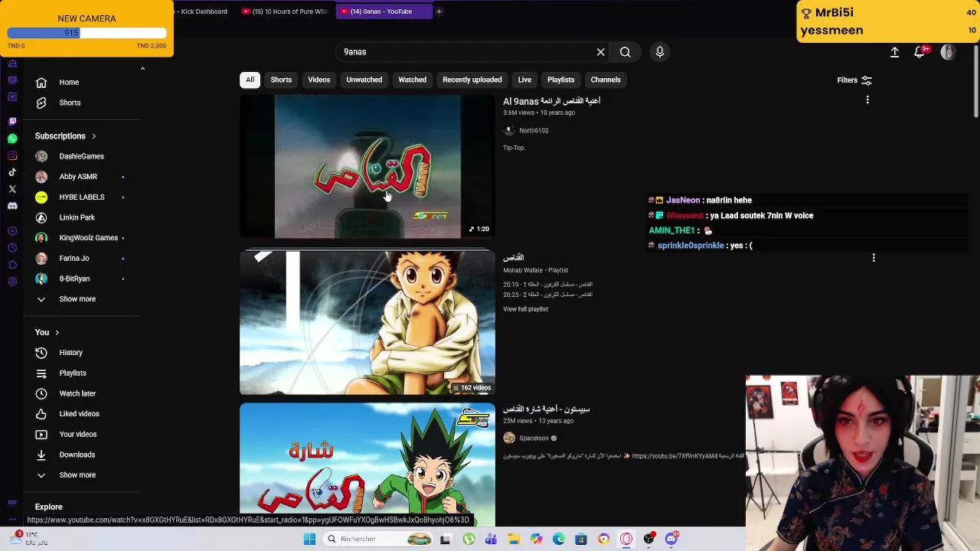The image size is (980, 551).
Task: Open Instagram in the Opera GX sidebar
Action: tap(12, 155)
